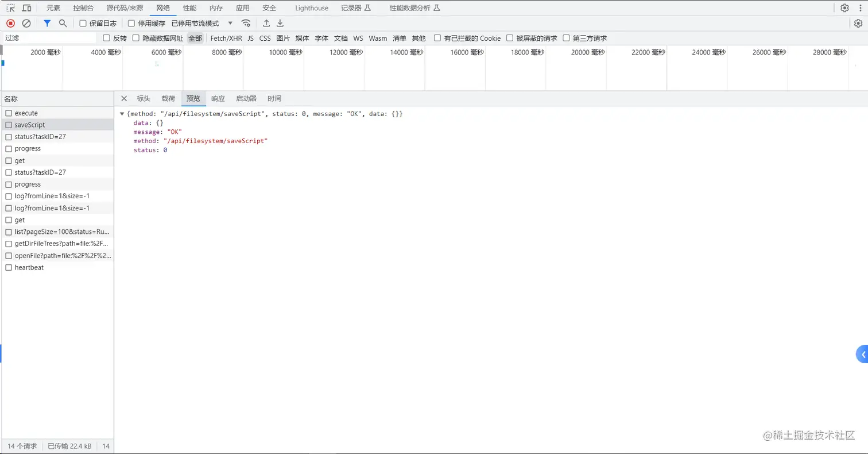Switch to the 元素 panel tab

point(53,8)
